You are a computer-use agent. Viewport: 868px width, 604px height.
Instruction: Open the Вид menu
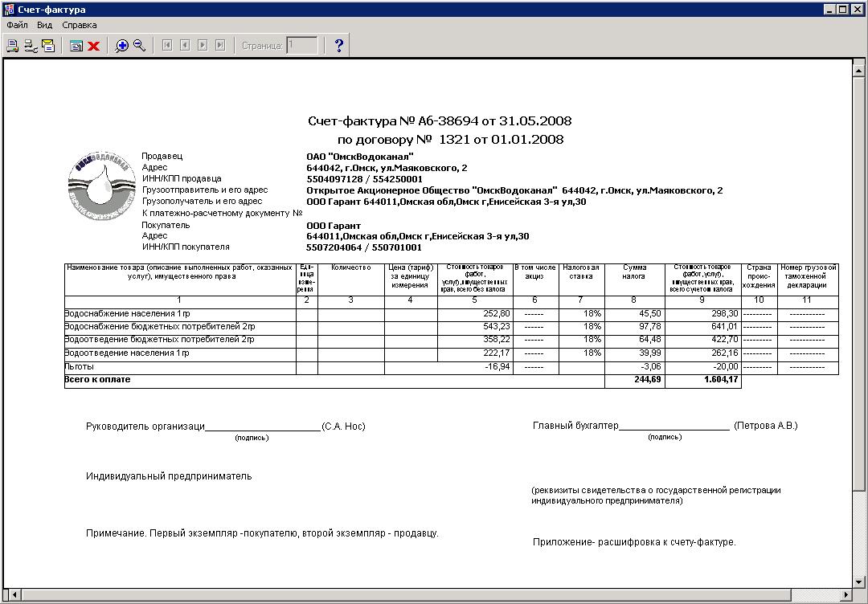point(45,25)
